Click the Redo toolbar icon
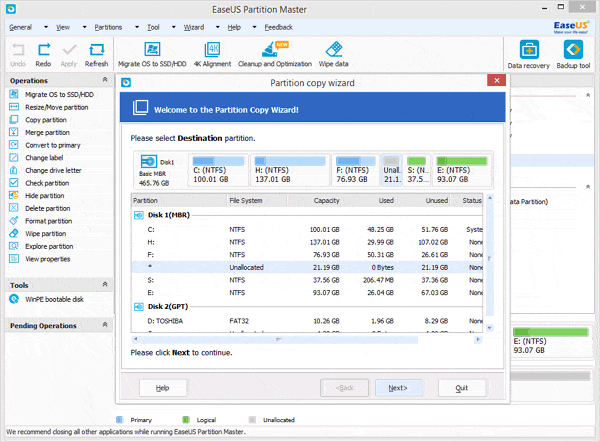The image size is (600, 442). [43, 55]
